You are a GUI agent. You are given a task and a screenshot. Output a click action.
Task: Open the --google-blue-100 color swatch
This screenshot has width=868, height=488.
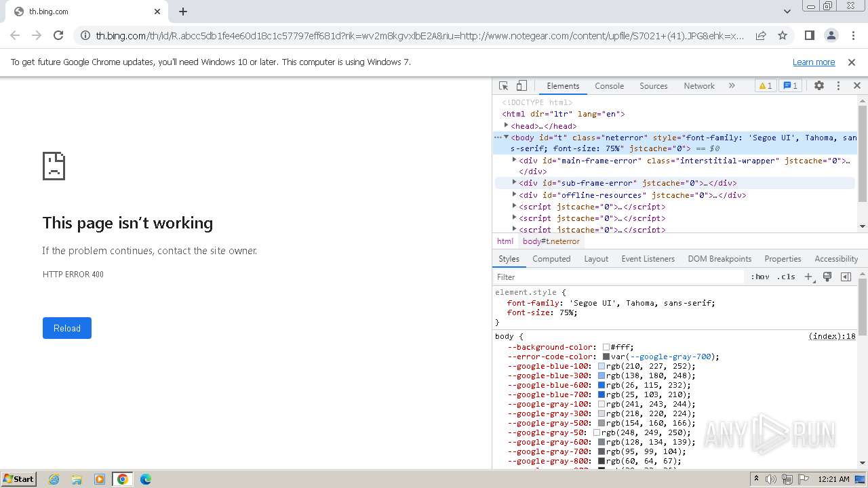click(601, 366)
